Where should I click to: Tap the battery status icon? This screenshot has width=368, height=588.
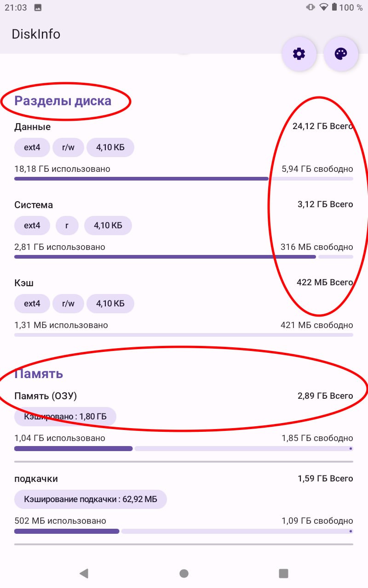pos(334,7)
